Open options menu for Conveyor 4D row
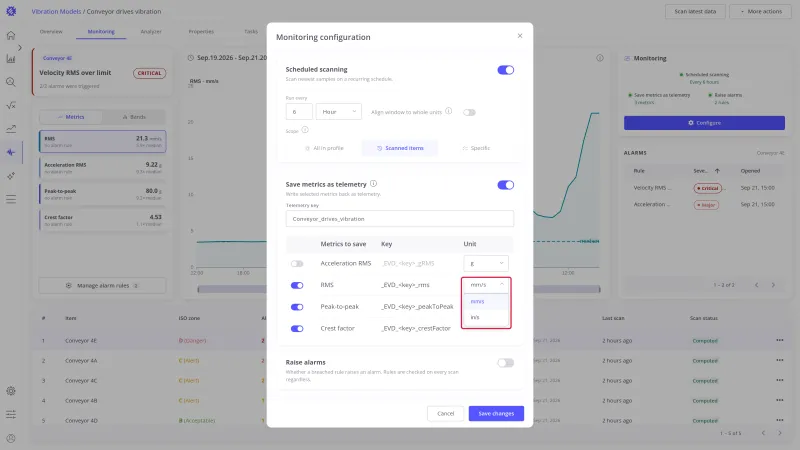The image size is (800, 450). tap(780, 420)
